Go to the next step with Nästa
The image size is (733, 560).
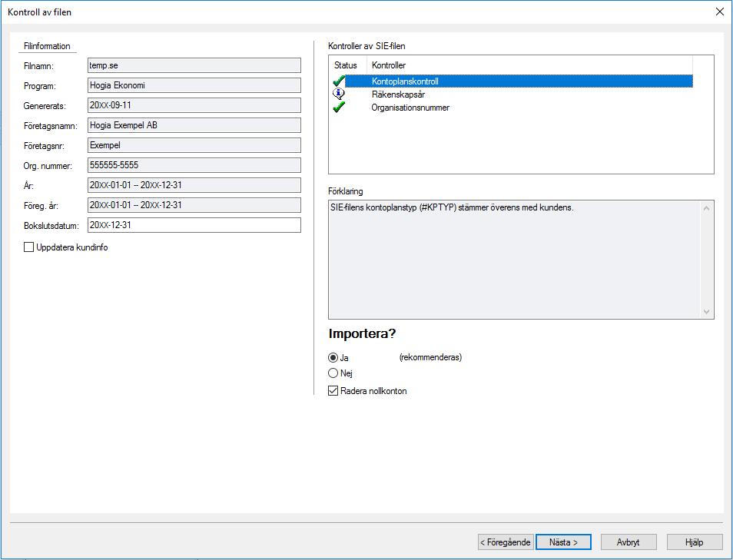pos(563,542)
